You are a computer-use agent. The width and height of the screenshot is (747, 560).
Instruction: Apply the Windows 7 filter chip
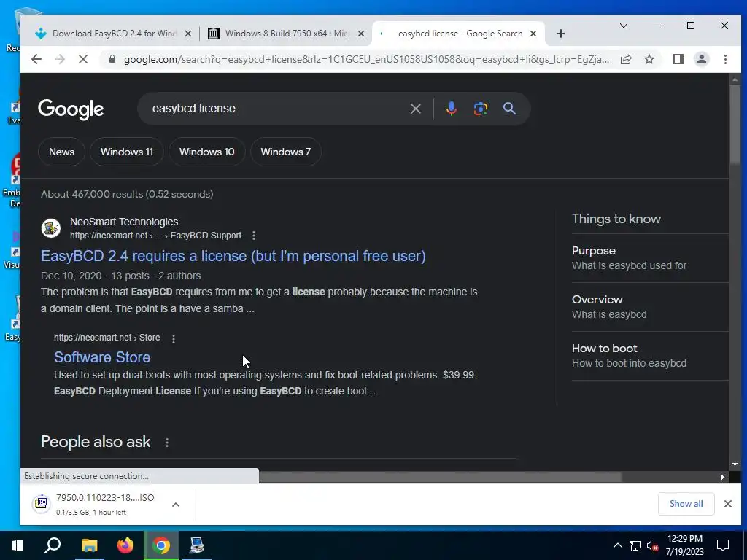point(285,152)
